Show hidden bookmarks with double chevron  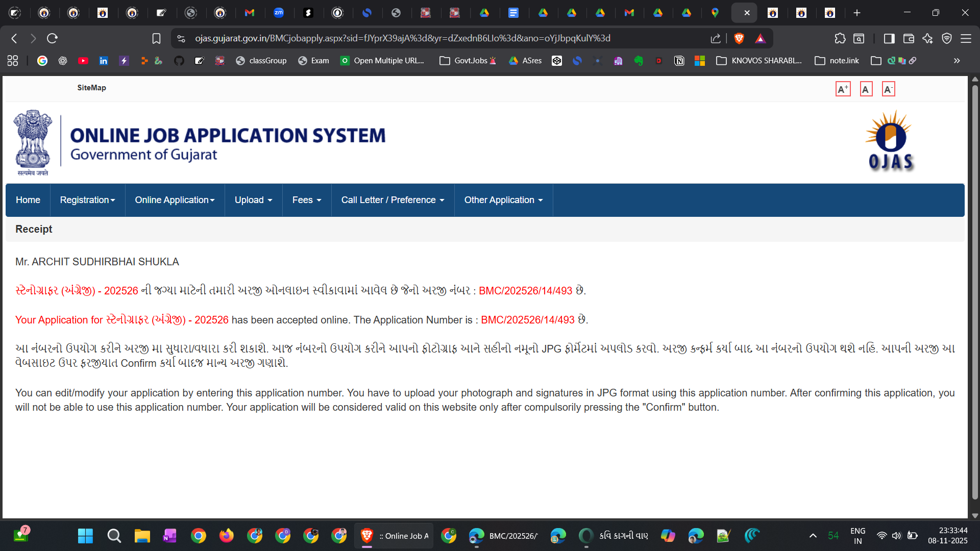(x=957, y=61)
